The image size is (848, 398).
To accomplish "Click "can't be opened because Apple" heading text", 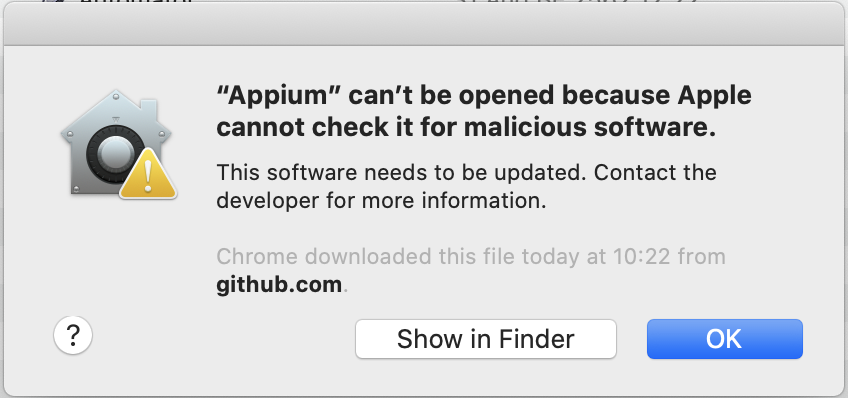I will (550, 98).
